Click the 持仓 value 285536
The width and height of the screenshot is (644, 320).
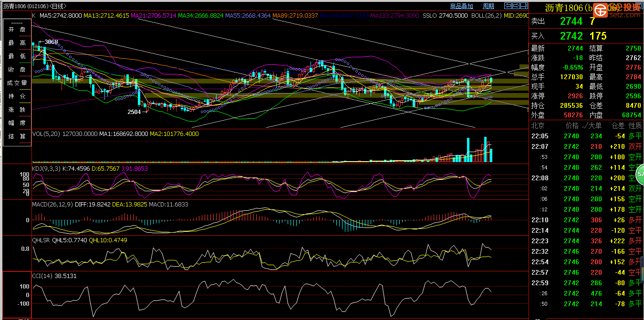click(x=571, y=106)
